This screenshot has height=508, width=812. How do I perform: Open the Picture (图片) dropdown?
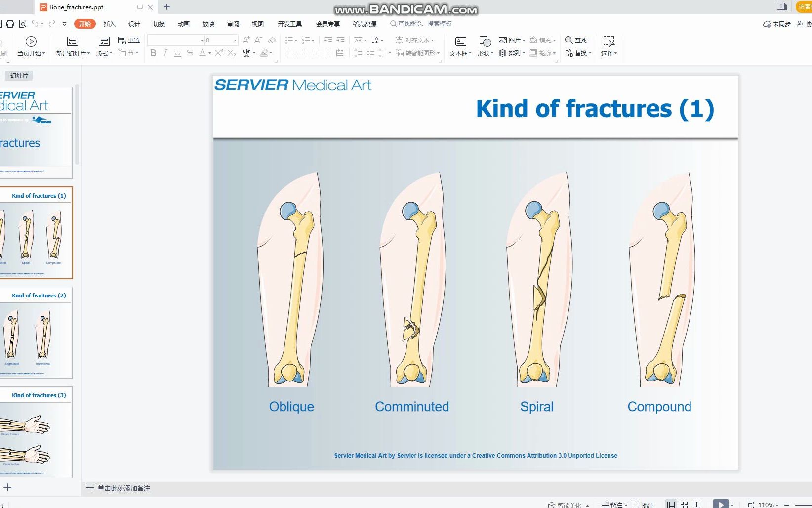(512, 40)
